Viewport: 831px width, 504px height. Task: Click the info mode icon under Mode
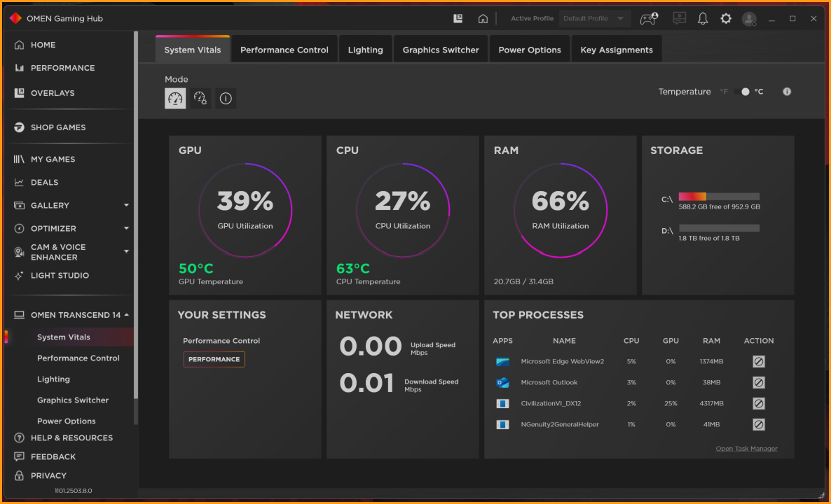point(226,99)
